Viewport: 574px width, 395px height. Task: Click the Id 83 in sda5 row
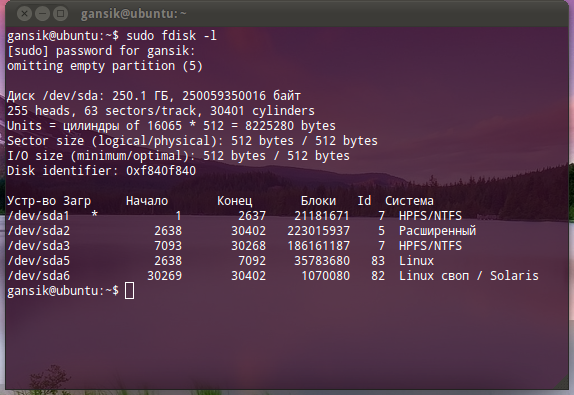(378, 261)
